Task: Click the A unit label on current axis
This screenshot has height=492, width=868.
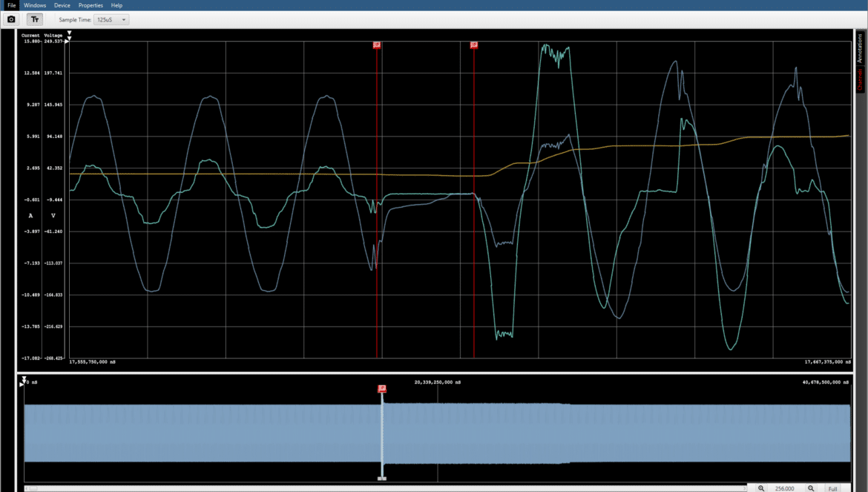Action: [30, 216]
